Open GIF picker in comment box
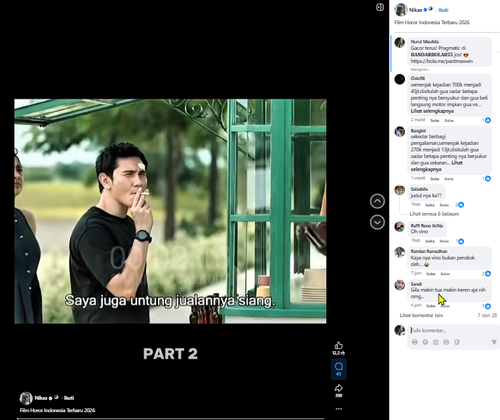 pos(446,342)
